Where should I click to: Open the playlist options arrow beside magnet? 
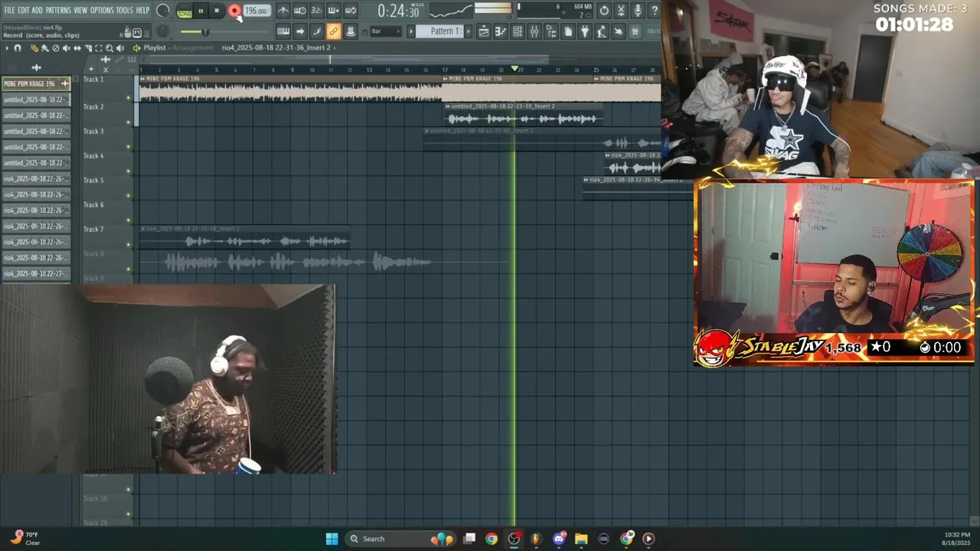[x=7, y=47]
